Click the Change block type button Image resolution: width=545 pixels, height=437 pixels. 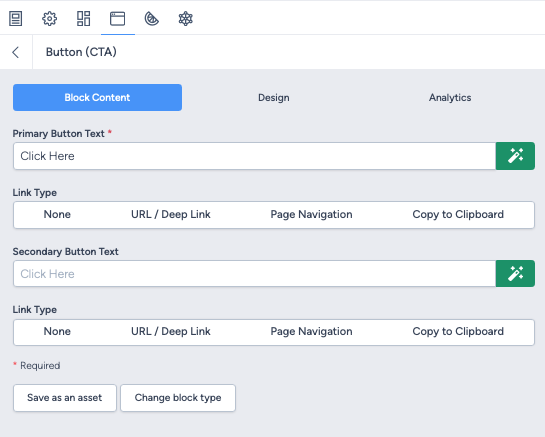tap(178, 398)
